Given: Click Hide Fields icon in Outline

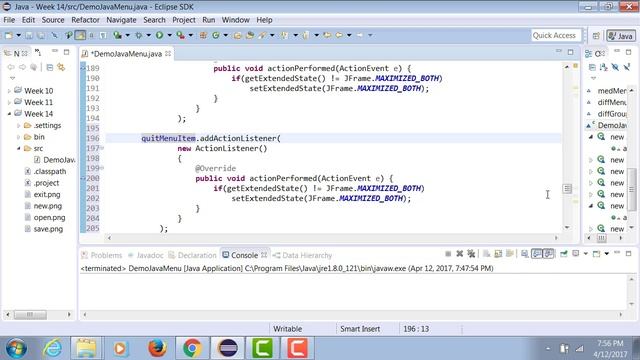Looking at the screenshot, I should point(615,67).
